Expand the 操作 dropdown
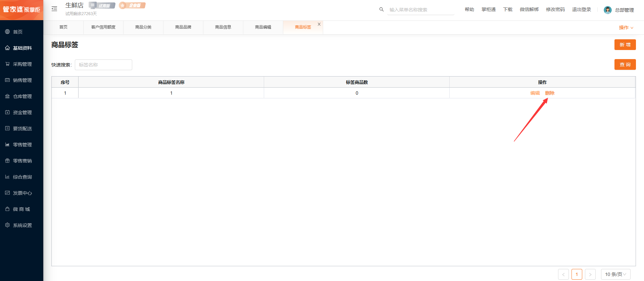644x281 pixels. click(626, 28)
